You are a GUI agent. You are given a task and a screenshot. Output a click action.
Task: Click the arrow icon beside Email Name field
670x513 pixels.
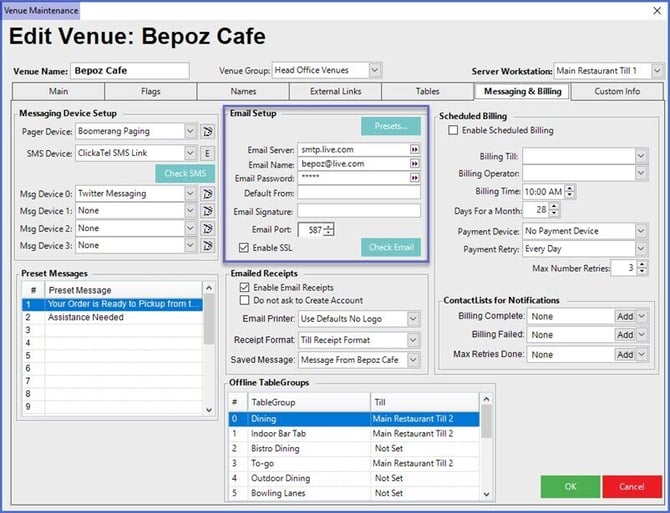pos(414,163)
